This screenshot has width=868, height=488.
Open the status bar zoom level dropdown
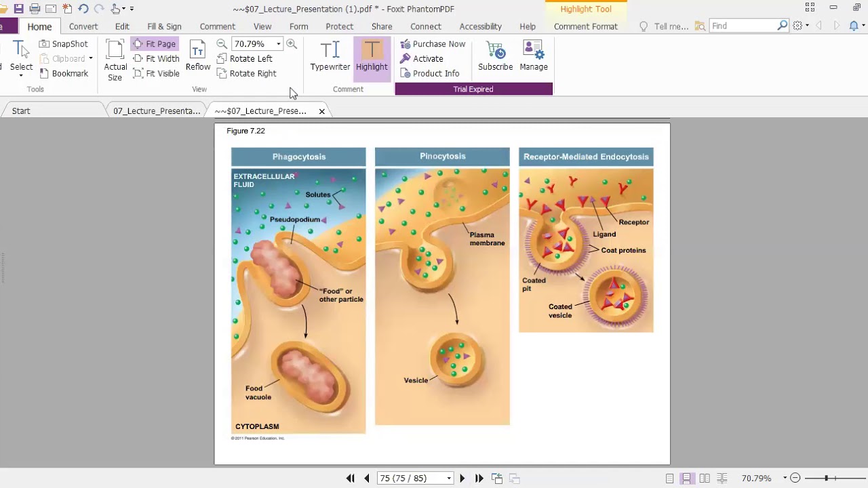[785, 479]
